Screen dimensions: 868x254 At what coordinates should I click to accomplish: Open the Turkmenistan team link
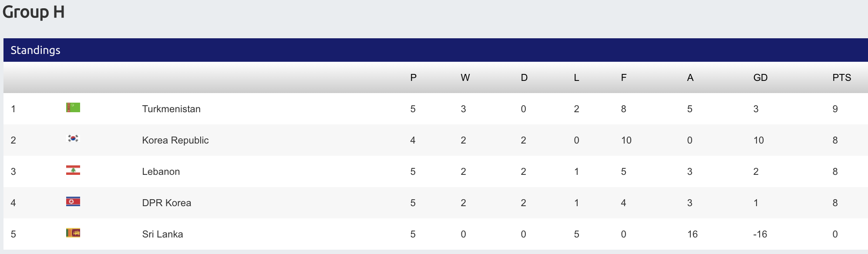tap(171, 109)
